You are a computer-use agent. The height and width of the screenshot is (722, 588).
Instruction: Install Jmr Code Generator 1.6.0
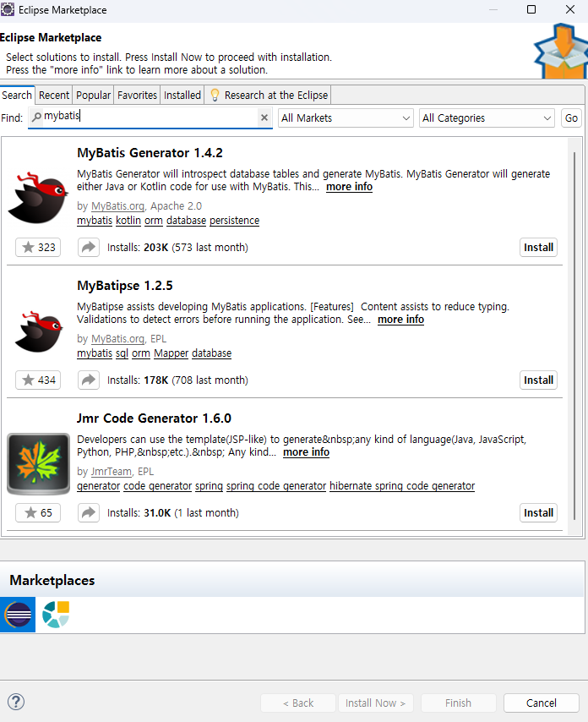538,512
